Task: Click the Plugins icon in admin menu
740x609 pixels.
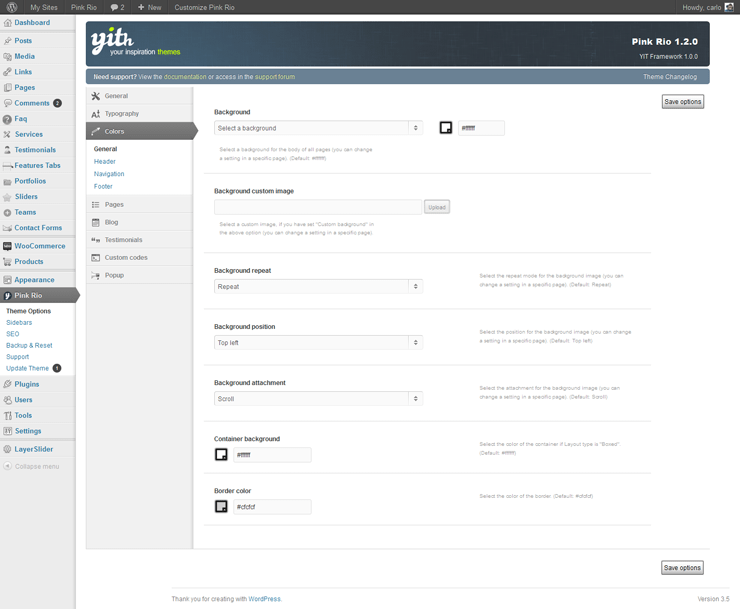Action: [x=8, y=384]
